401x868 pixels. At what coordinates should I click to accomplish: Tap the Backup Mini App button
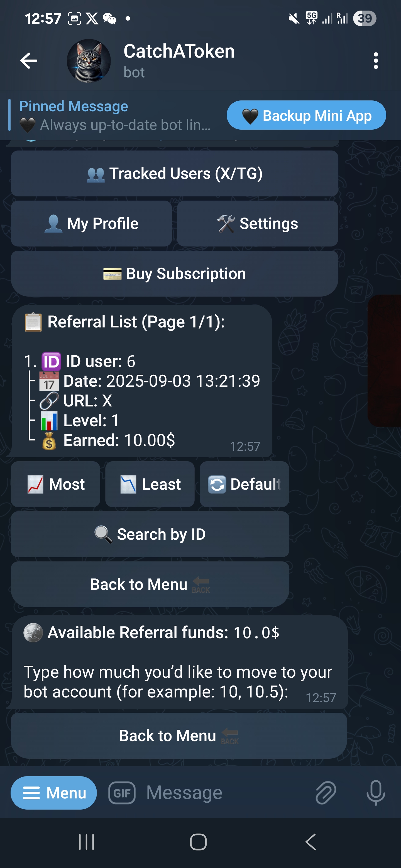point(306,115)
